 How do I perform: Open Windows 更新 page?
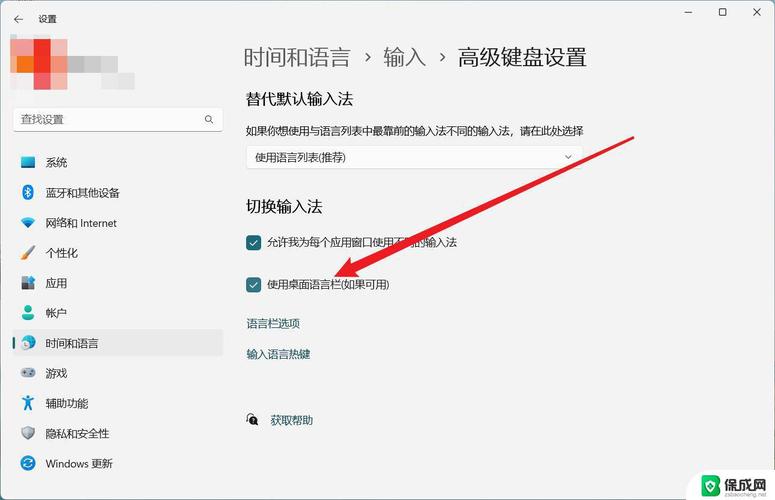coord(118,463)
